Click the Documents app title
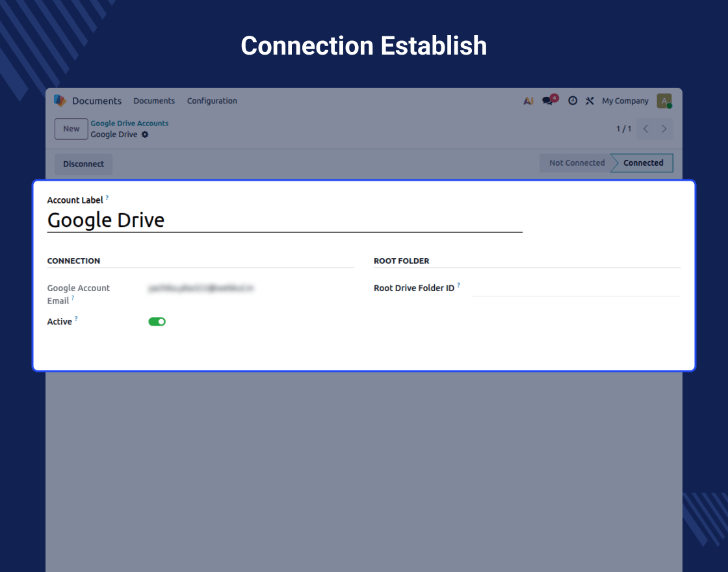The height and width of the screenshot is (572, 728). click(x=97, y=101)
